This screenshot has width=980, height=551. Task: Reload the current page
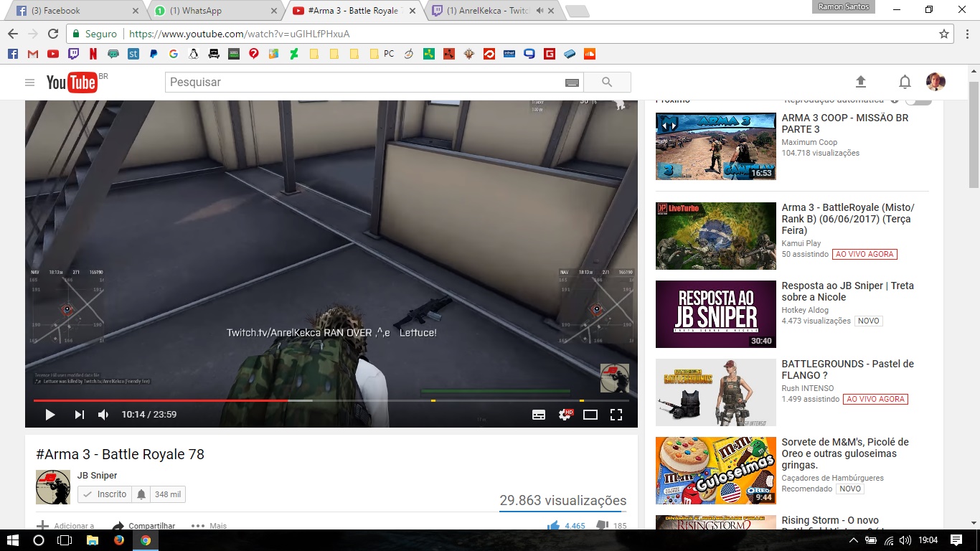pyautogui.click(x=53, y=34)
